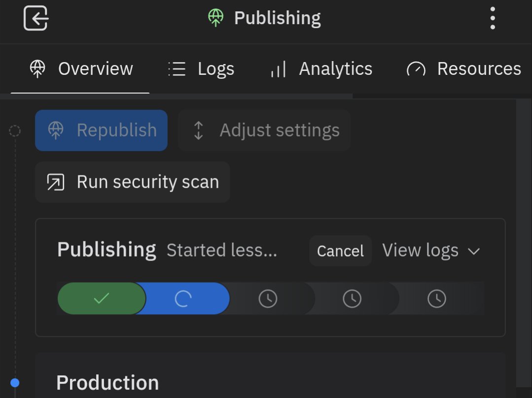532x398 pixels.
Task: Cancel the publishing process
Action: pos(340,251)
